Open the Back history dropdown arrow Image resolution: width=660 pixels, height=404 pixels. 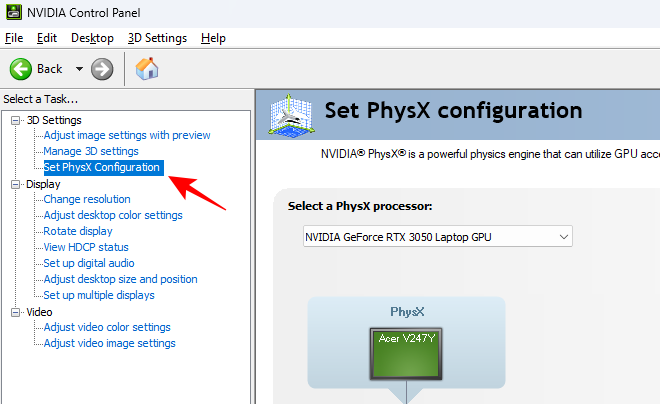click(79, 69)
